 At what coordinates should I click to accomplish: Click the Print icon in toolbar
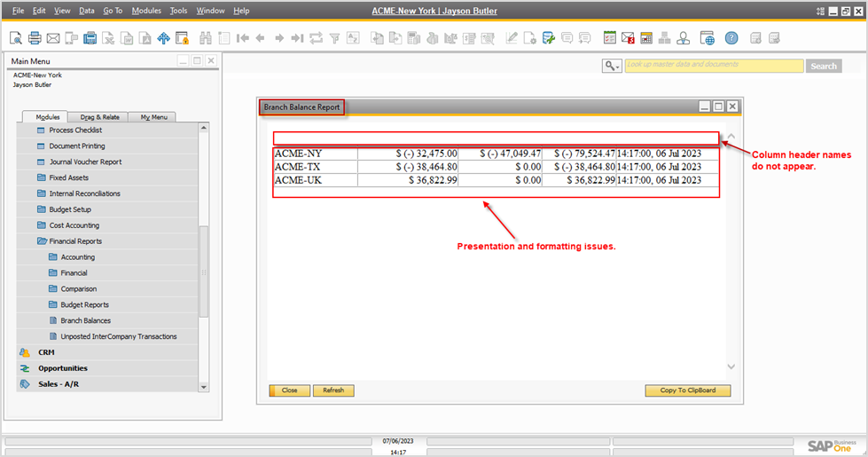tap(35, 38)
